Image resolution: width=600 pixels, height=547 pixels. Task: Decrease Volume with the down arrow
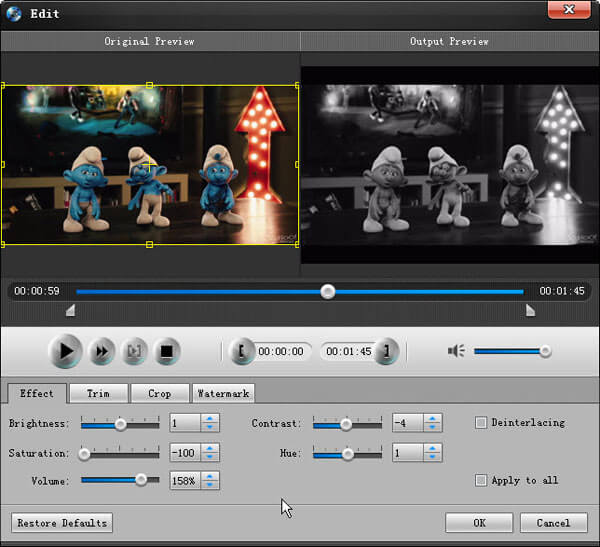(x=210, y=485)
